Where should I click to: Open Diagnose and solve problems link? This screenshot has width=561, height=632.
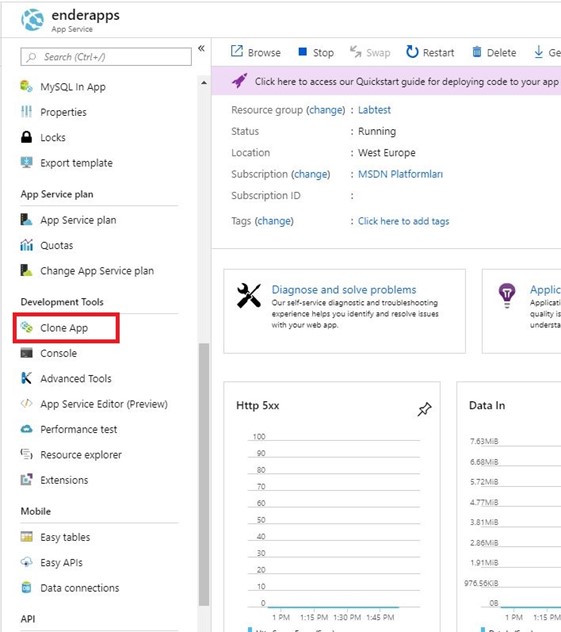coord(344,289)
